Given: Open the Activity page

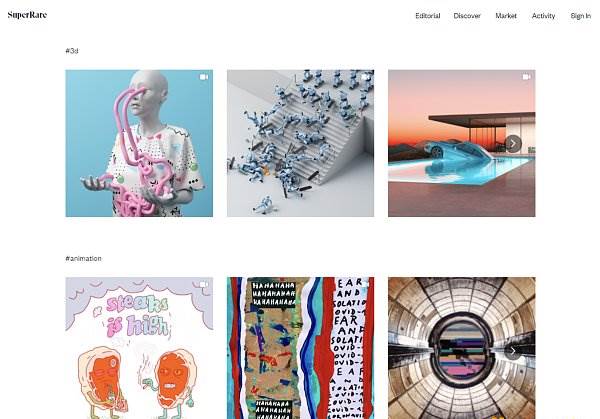Looking at the screenshot, I should (543, 16).
